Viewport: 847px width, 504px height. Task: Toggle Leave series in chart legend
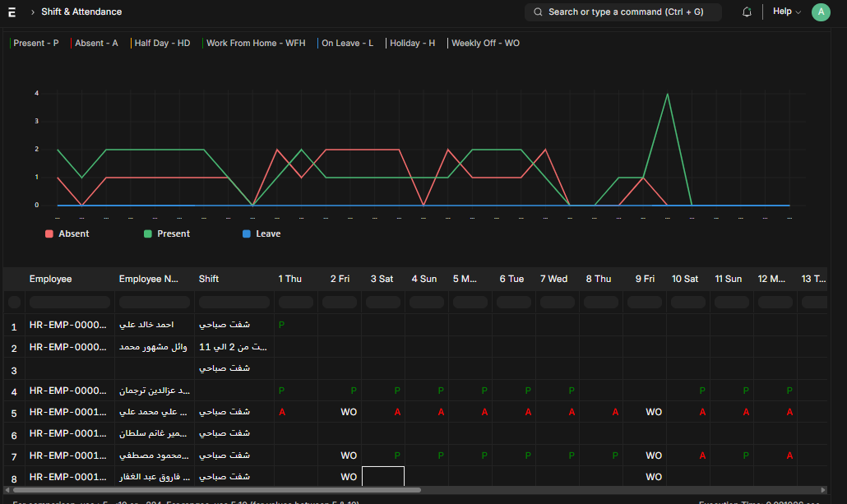point(261,234)
